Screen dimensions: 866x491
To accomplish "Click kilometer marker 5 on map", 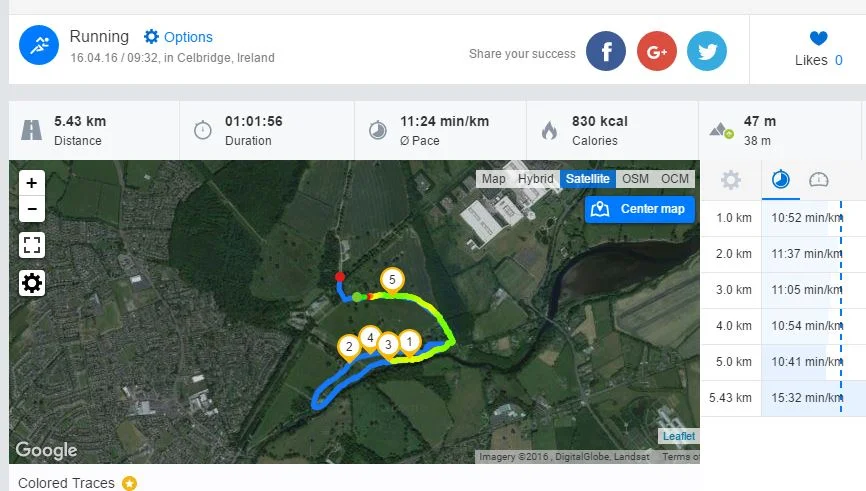I will pos(393,280).
